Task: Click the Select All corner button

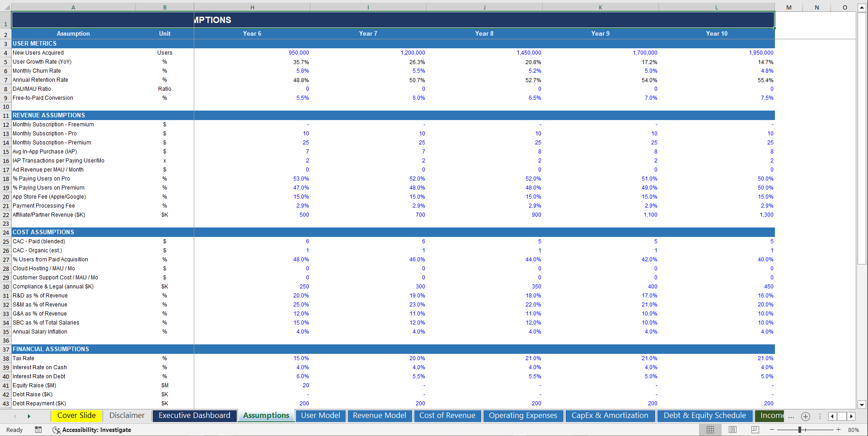Action: tap(6, 7)
